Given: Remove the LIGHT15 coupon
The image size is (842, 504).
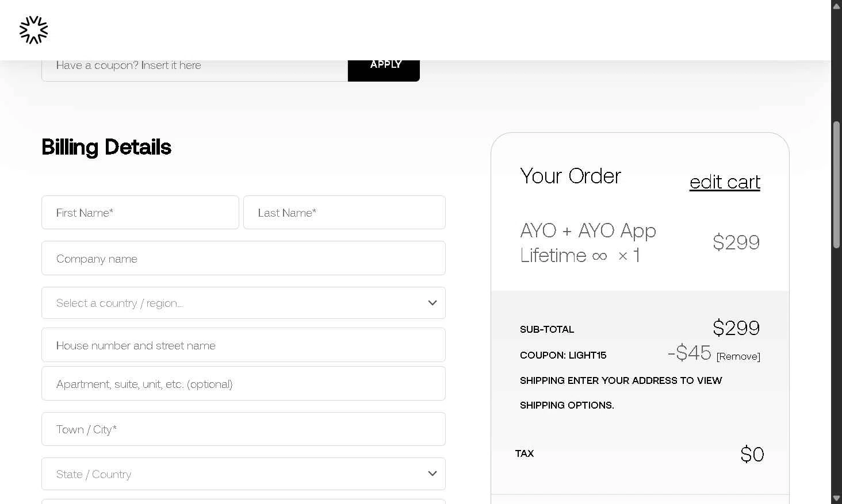Looking at the screenshot, I should coord(738,356).
